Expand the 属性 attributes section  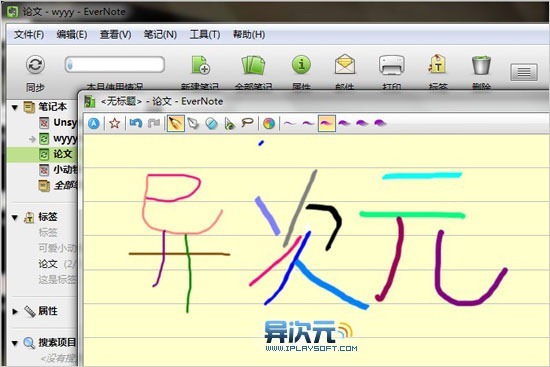click(x=15, y=311)
